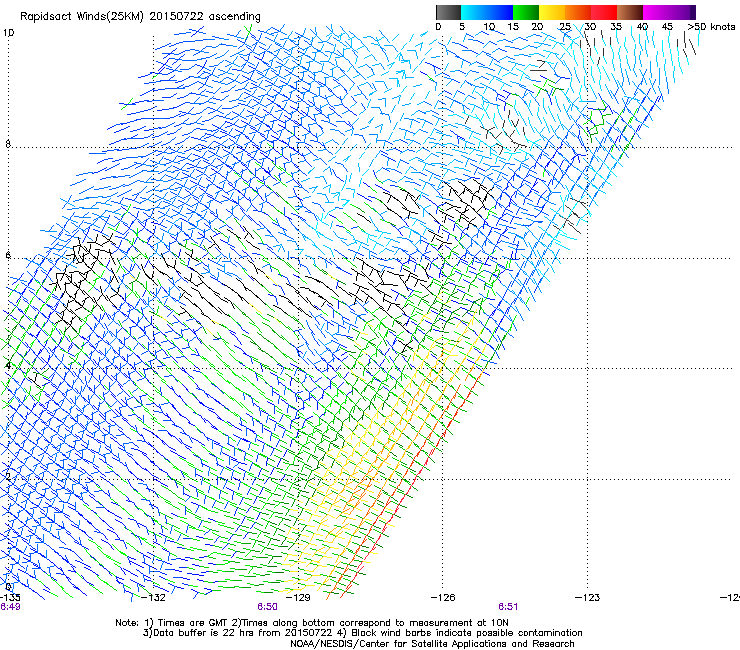Select the dark purple 45-50 knots legend segment
This screenshot has height=650, width=740.
pyautogui.click(x=682, y=13)
